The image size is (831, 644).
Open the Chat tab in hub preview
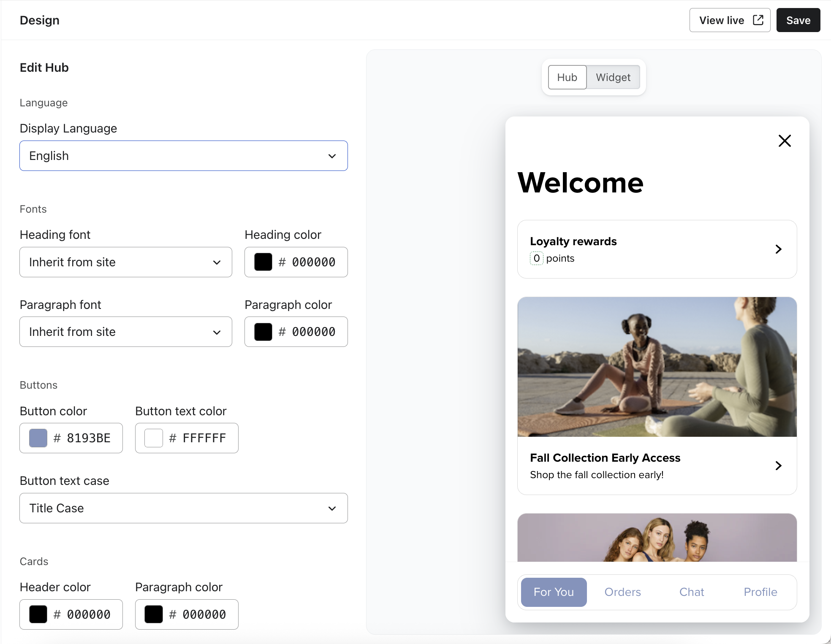(691, 592)
